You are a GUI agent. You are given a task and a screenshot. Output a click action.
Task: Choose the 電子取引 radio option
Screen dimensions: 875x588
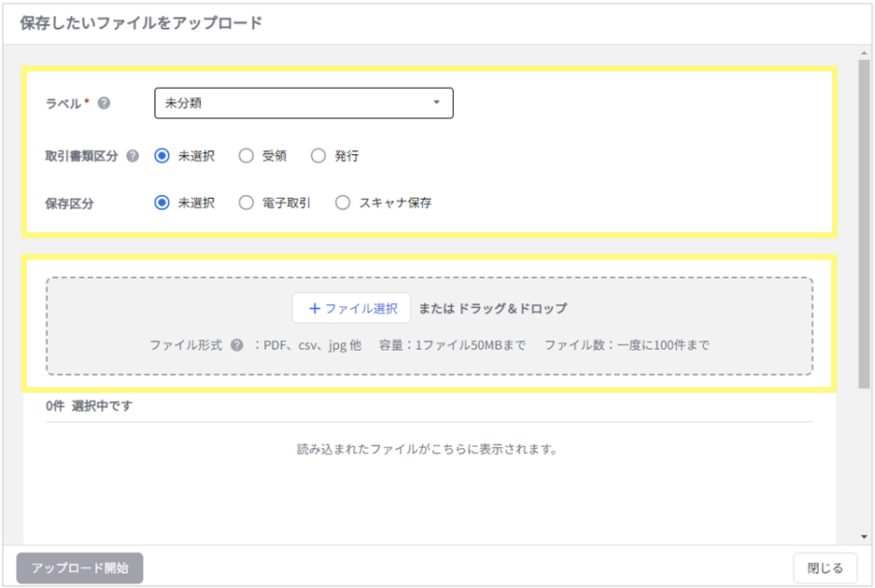pos(247,203)
